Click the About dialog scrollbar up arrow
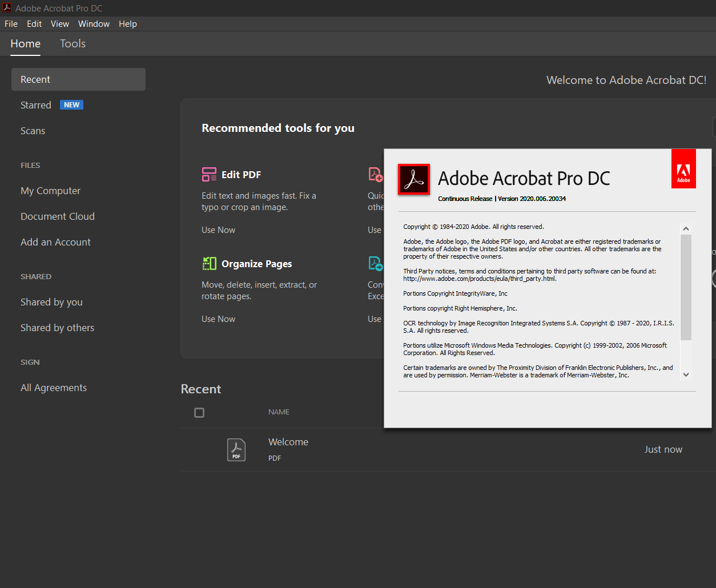Screen dimensions: 716x588 point(686,228)
